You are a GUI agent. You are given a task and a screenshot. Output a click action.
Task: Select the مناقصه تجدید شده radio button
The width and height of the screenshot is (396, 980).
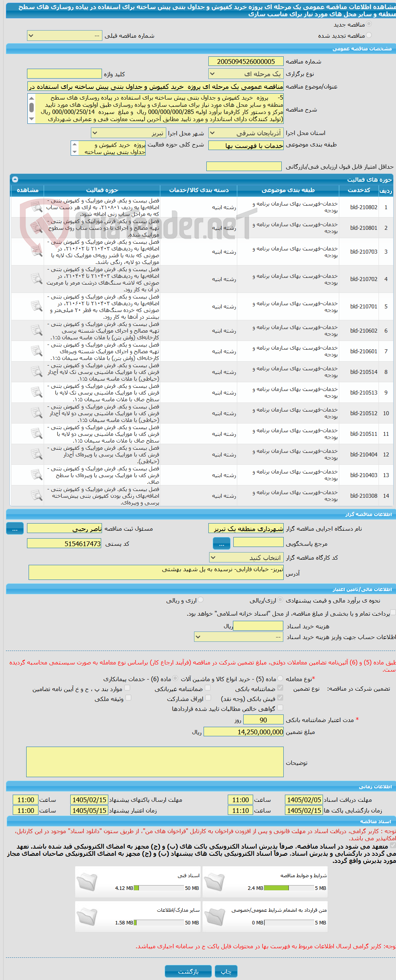(369, 35)
